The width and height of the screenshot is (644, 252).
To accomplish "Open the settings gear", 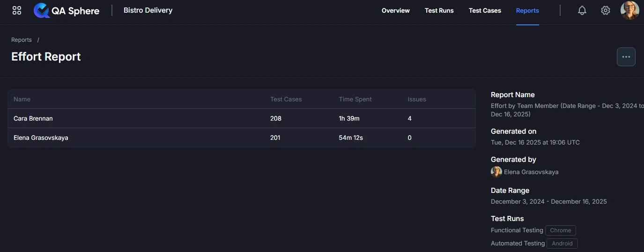I will pos(606,10).
